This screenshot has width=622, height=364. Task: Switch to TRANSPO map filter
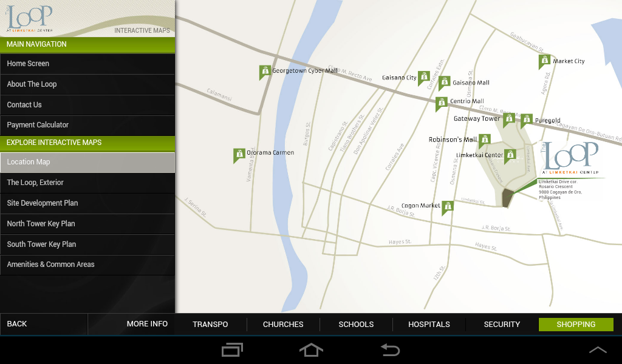pyautogui.click(x=210, y=325)
